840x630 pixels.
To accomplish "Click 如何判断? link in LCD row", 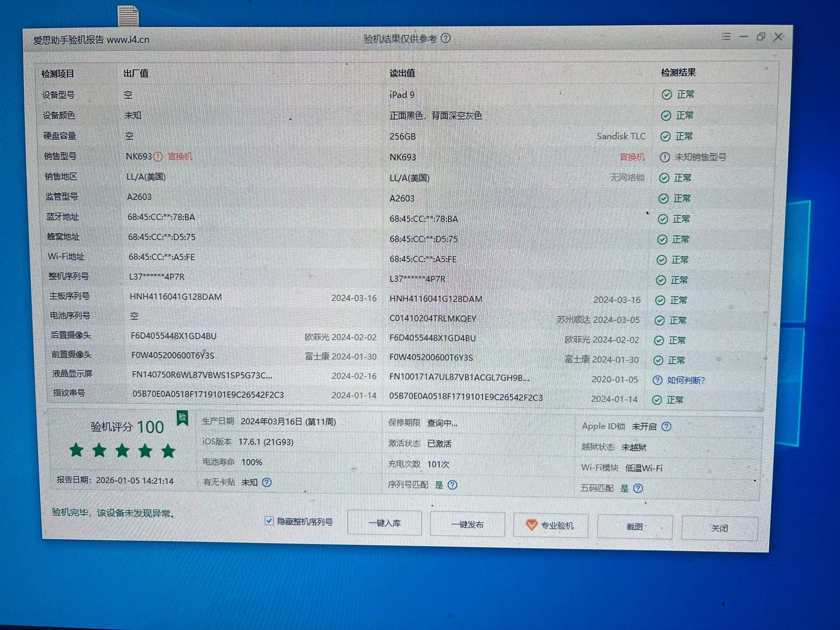I will [686, 380].
